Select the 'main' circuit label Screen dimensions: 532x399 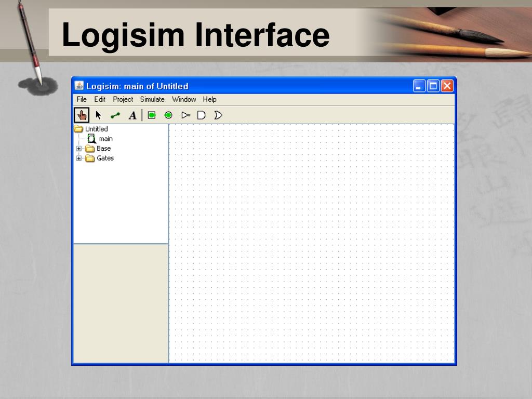[106, 139]
